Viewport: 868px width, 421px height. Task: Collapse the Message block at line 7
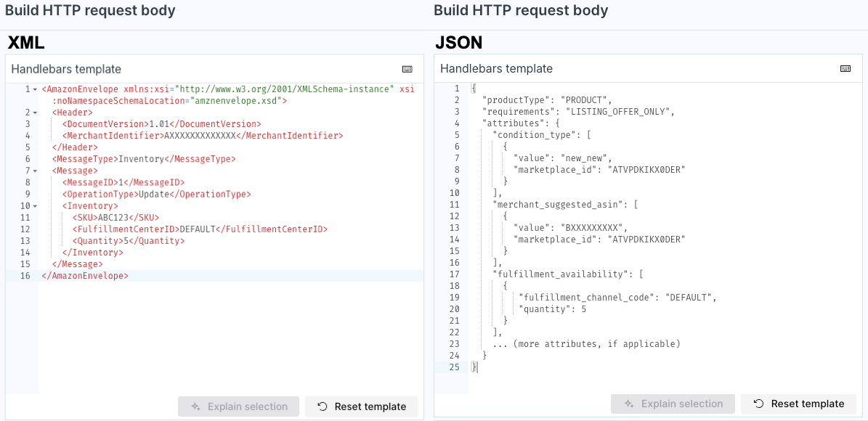click(36, 171)
